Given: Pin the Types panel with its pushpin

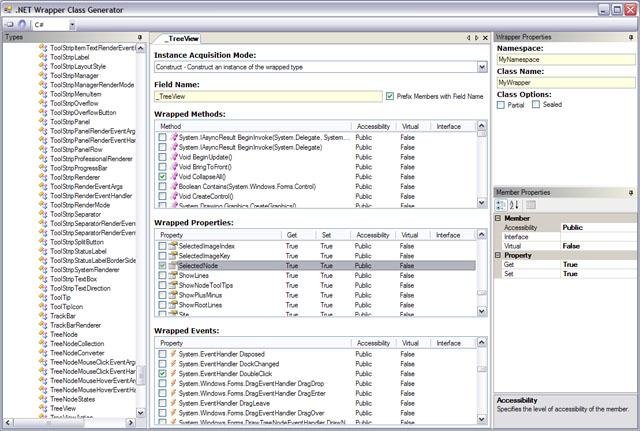Looking at the screenshot, I should (x=140, y=37).
